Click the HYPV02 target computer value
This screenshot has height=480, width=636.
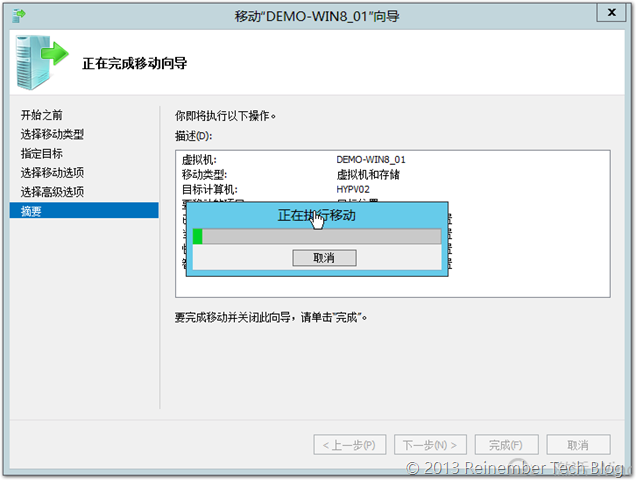353,189
